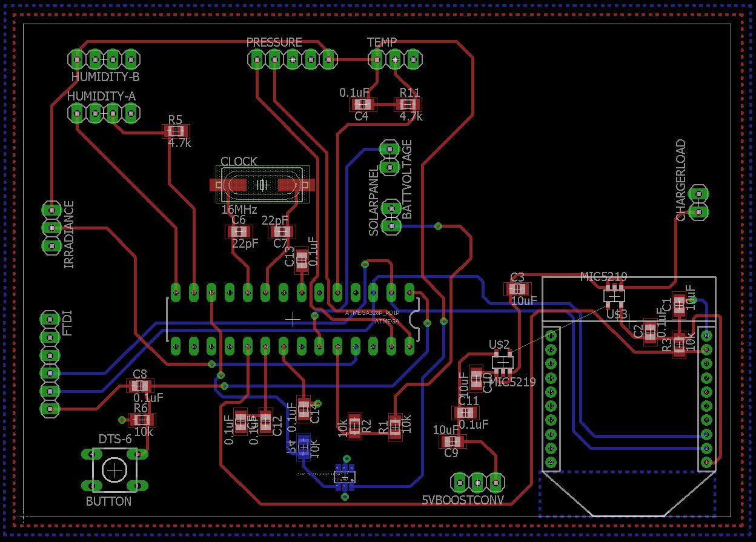Select the R1 10k resistor

396,426
